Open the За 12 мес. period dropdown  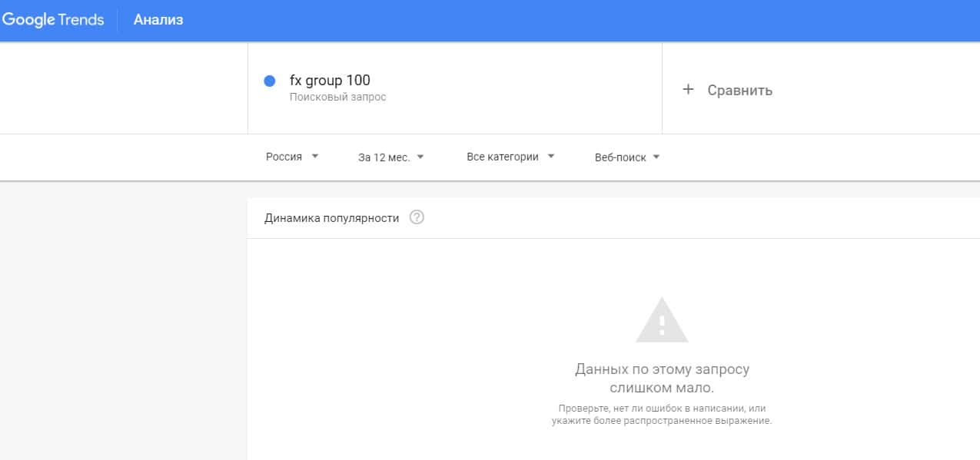pos(384,157)
